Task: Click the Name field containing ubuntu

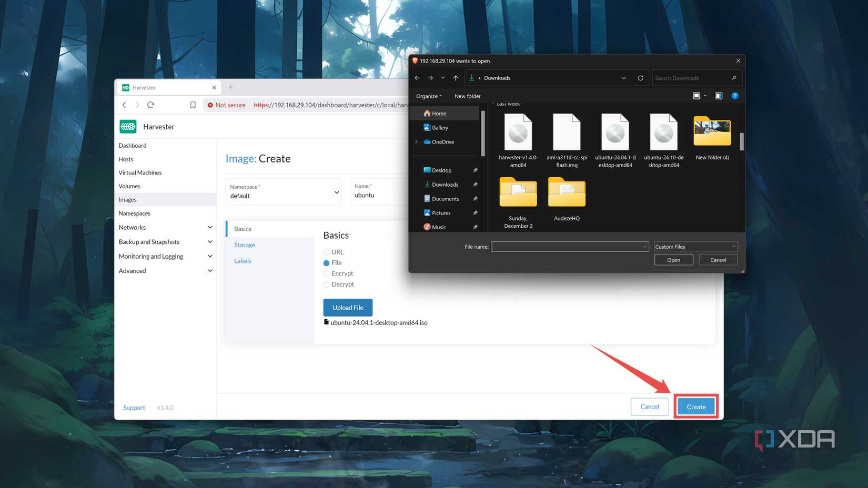Action: 380,191
